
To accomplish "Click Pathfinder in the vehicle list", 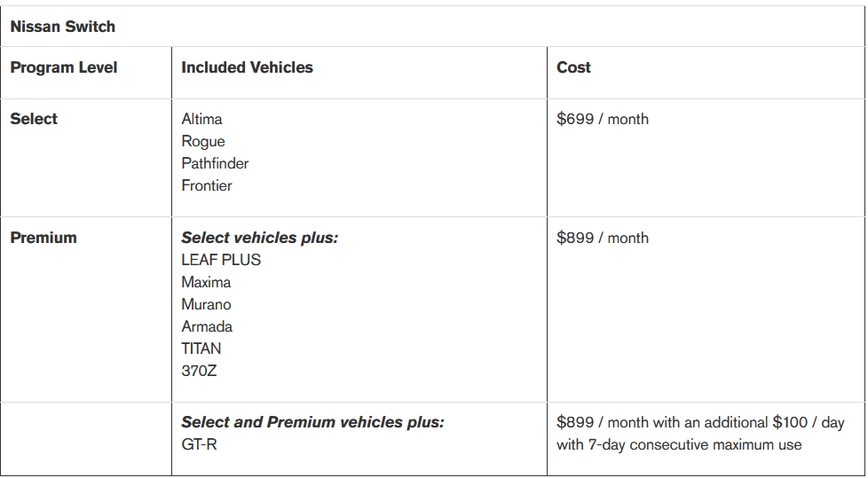I will pyautogui.click(x=215, y=163).
